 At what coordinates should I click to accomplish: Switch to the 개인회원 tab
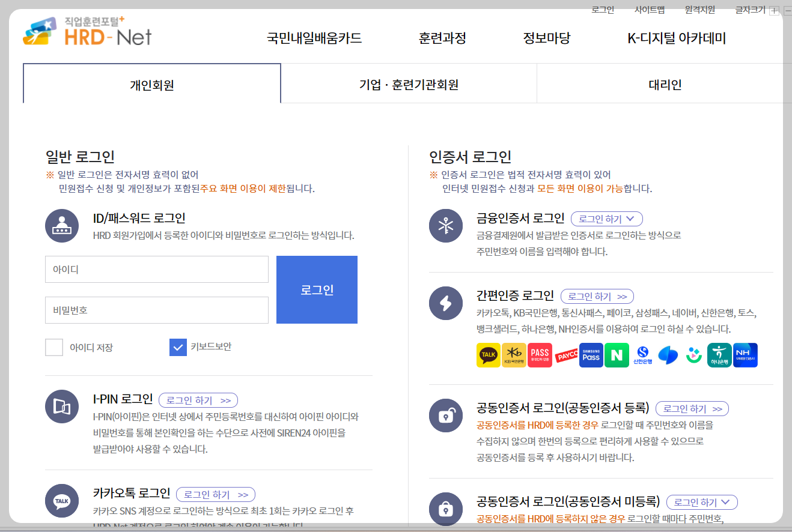tap(152, 83)
